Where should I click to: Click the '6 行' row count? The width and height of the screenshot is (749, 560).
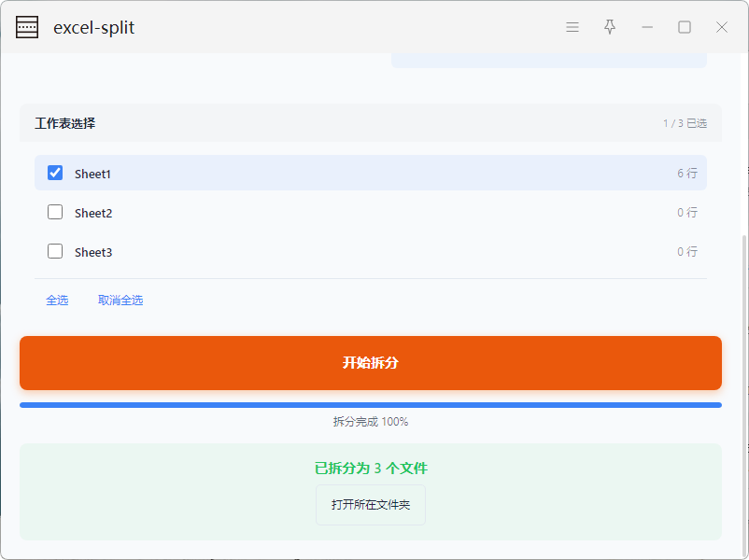coord(687,174)
